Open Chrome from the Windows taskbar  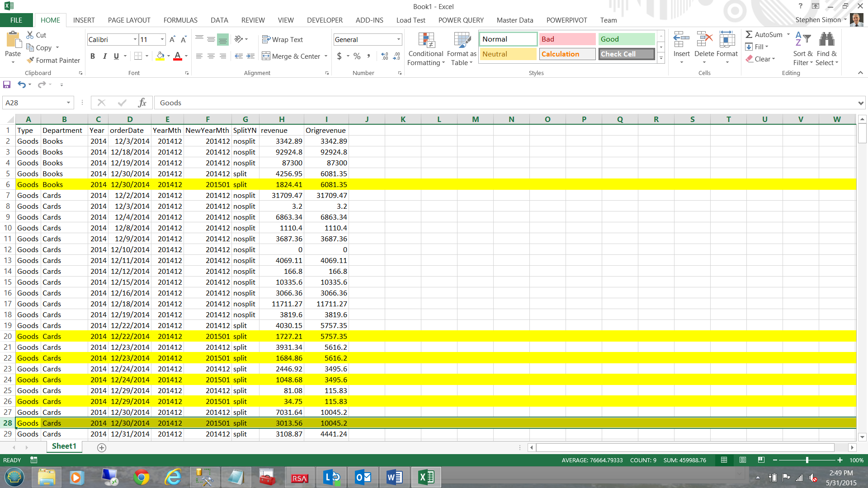tap(141, 477)
